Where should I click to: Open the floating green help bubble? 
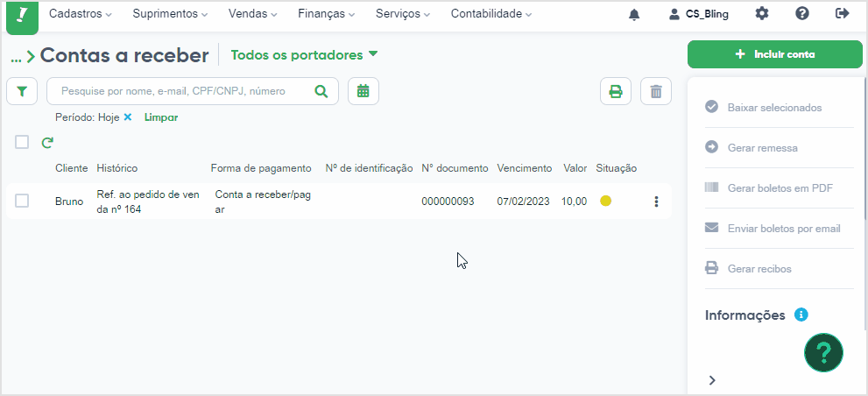[x=823, y=352]
